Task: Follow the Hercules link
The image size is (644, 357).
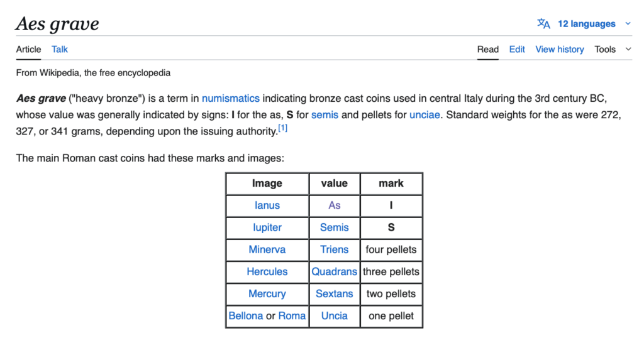Action: click(267, 272)
